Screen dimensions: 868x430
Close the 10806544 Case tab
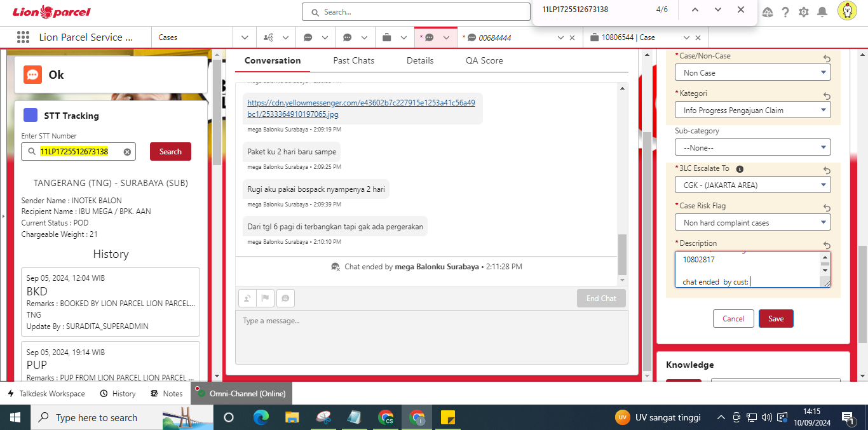tap(698, 37)
